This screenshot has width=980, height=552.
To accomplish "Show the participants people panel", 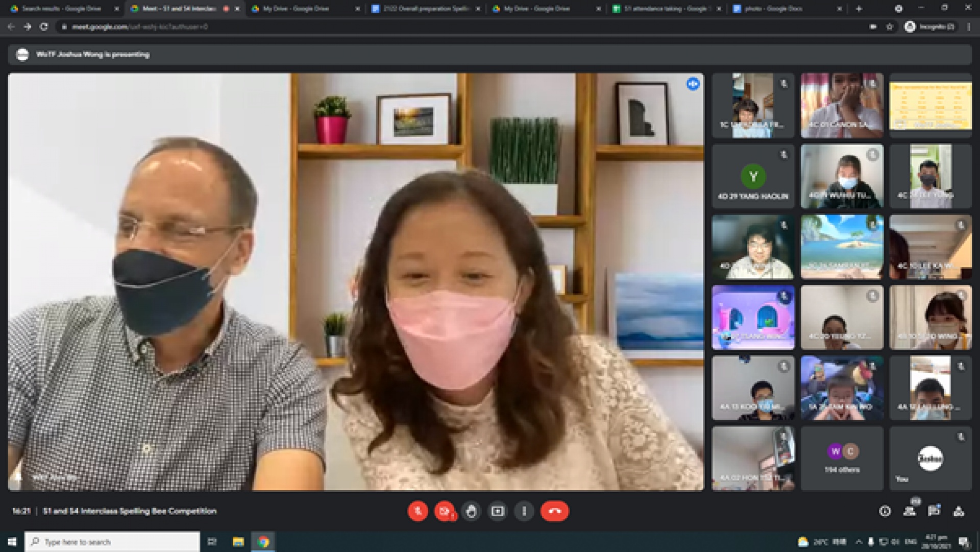I will 910,511.
